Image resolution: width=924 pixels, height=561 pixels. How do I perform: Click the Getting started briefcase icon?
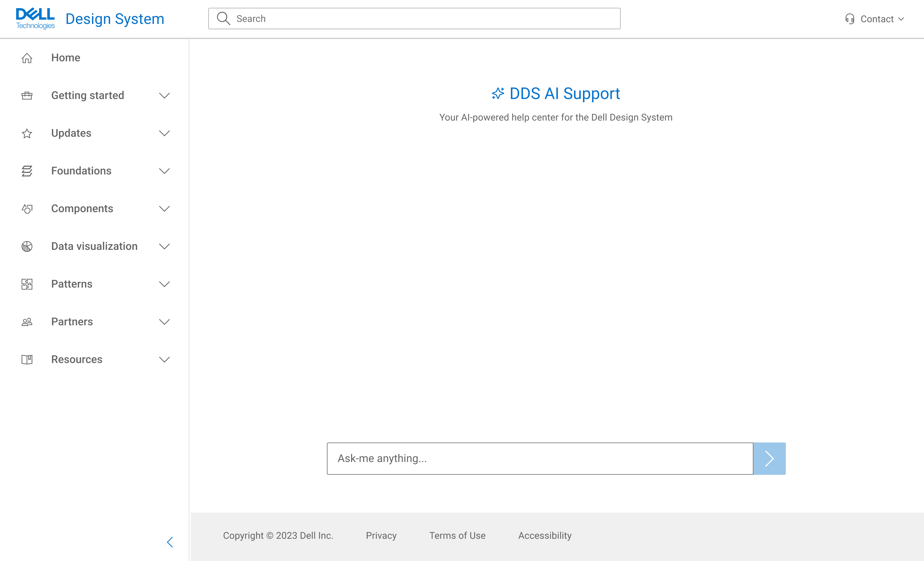27,96
